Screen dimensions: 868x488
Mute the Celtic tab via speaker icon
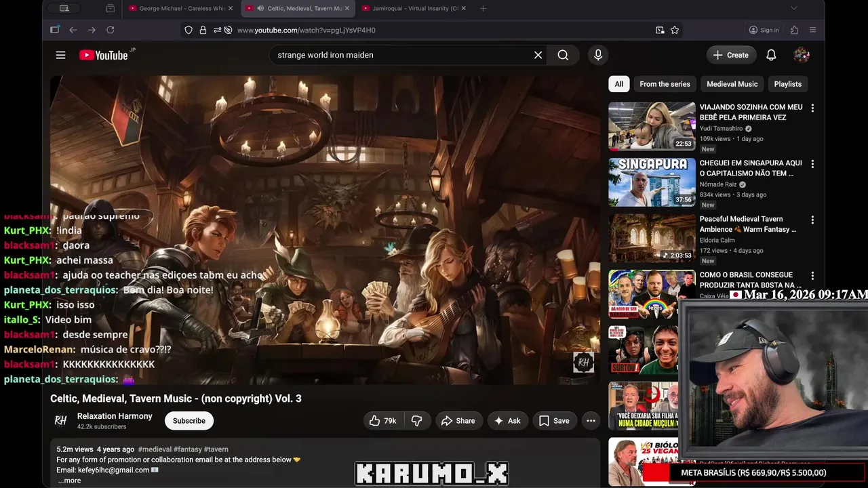tap(260, 8)
